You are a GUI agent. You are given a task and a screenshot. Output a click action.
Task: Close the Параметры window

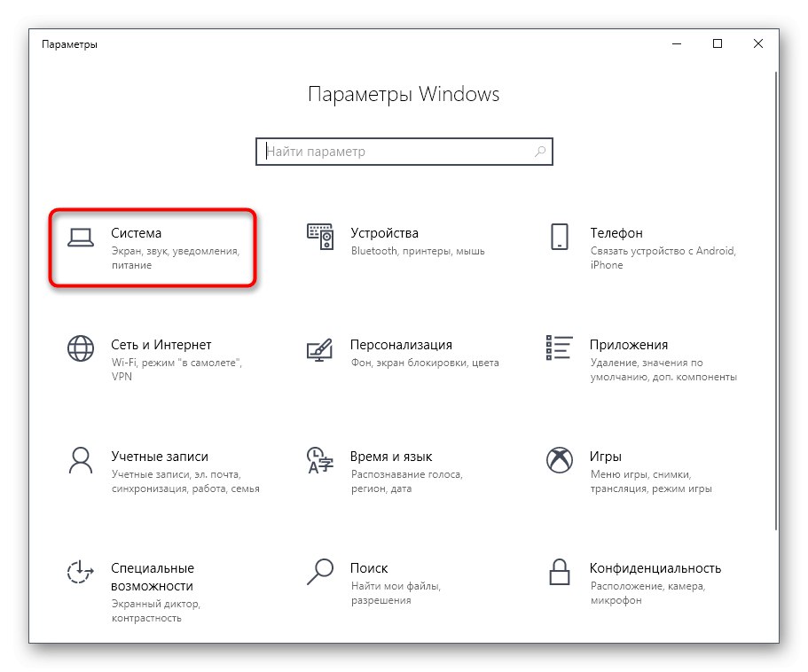pos(757,43)
